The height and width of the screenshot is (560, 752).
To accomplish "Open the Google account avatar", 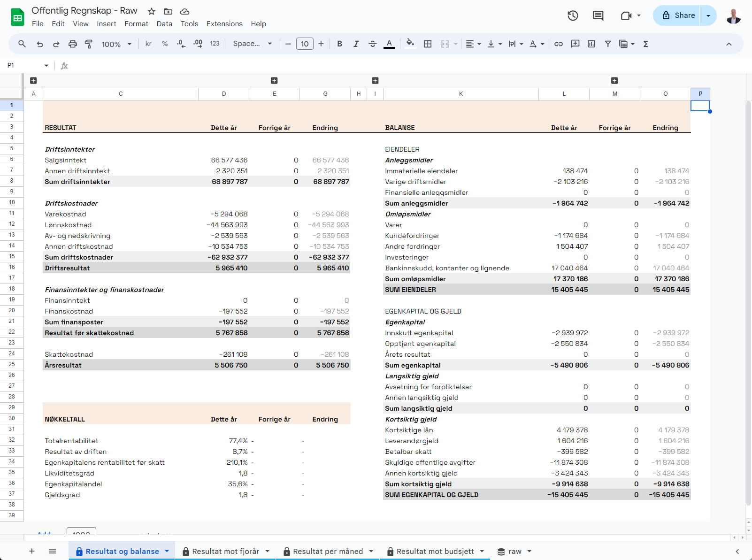I will click(733, 15).
